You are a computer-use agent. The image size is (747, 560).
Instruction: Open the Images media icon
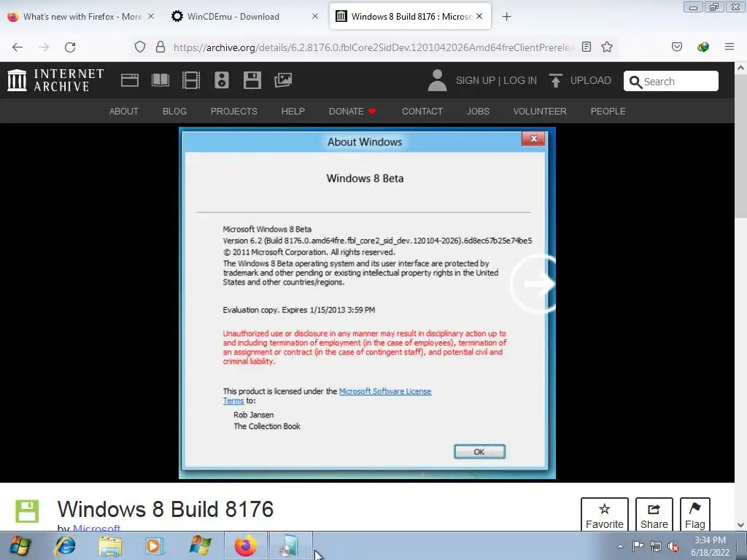[x=283, y=80]
